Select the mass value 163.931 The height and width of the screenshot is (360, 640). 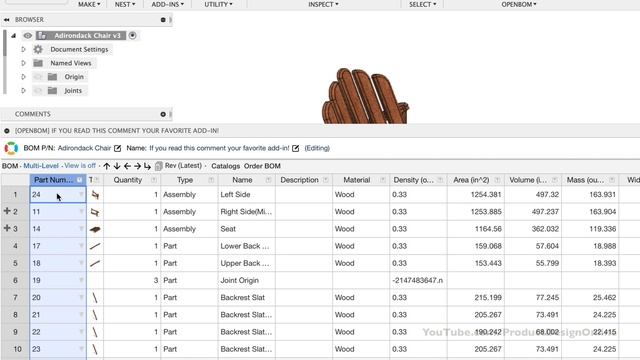point(590,195)
